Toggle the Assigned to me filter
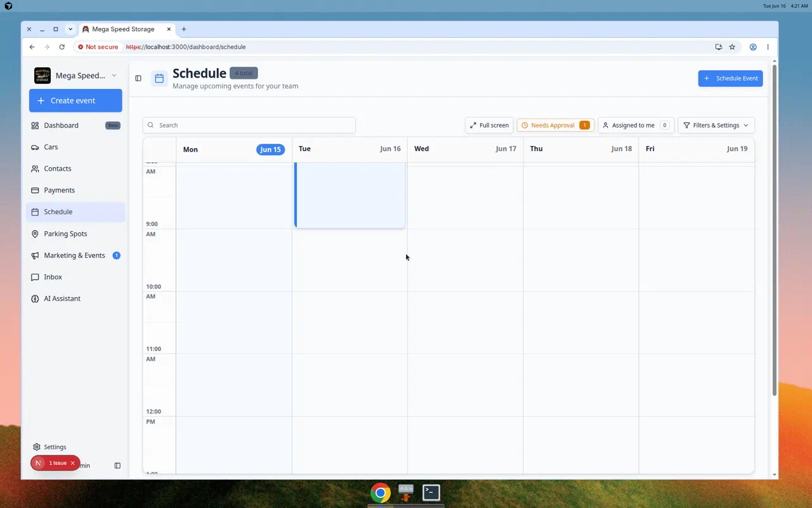 click(636, 125)
